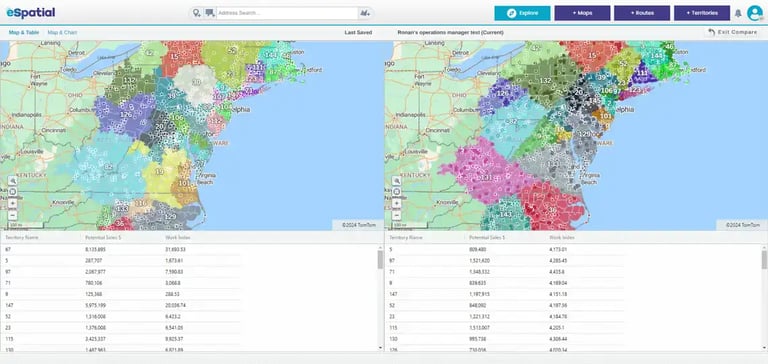The image size is (768, 364).
Task: Select territory 144 on the right map
Action: (655, 56)
